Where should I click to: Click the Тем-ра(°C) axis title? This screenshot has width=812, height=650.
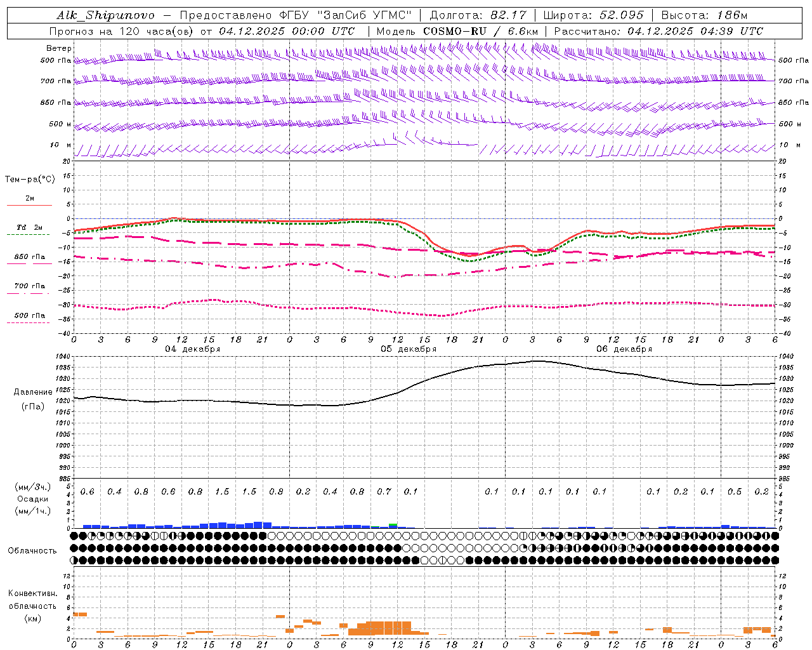[x=30, y=179]
